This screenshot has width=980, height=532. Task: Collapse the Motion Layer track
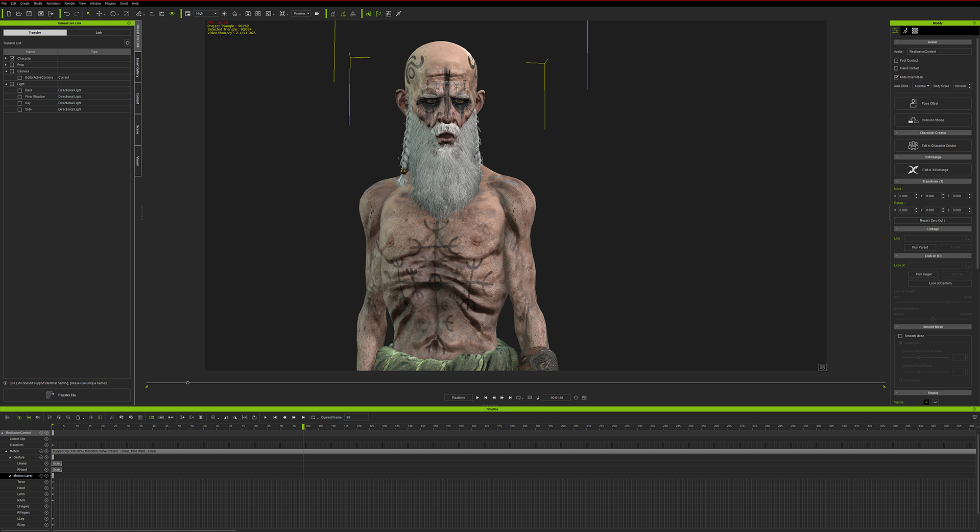[10, 476]
